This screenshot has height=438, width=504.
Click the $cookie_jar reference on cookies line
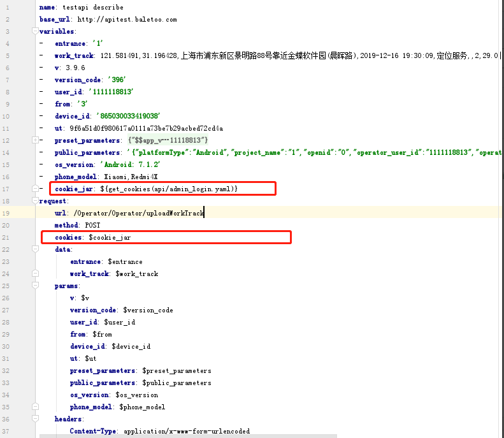pyautogui.click(x=110, y=237)
